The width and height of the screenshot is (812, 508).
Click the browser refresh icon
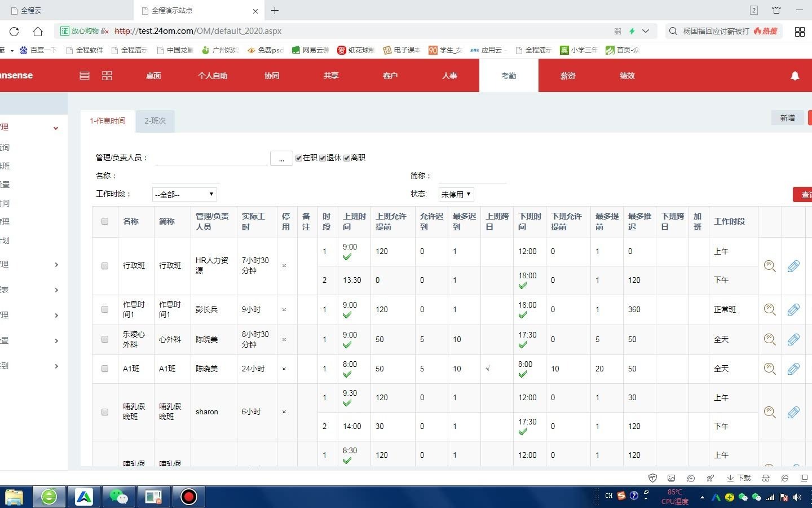[x=14, y=31]
